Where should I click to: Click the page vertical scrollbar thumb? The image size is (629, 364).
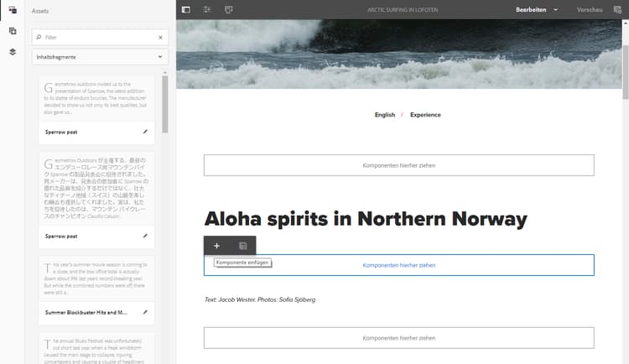(626, 75)
